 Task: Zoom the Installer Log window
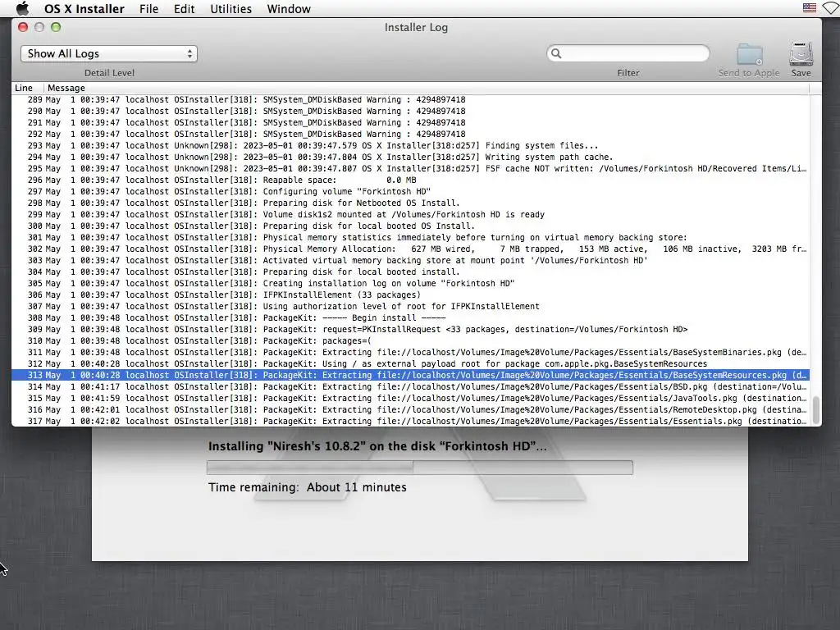click(x=56, y=27)
